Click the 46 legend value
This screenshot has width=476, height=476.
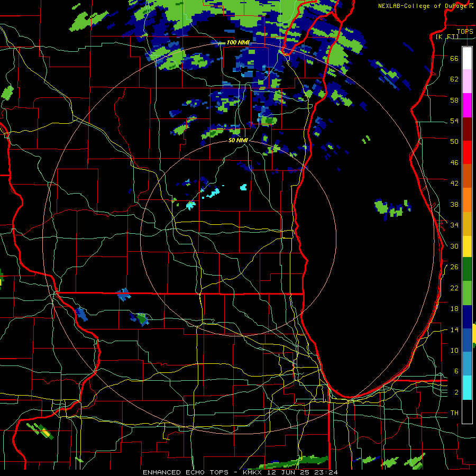[x=454, y=163]
